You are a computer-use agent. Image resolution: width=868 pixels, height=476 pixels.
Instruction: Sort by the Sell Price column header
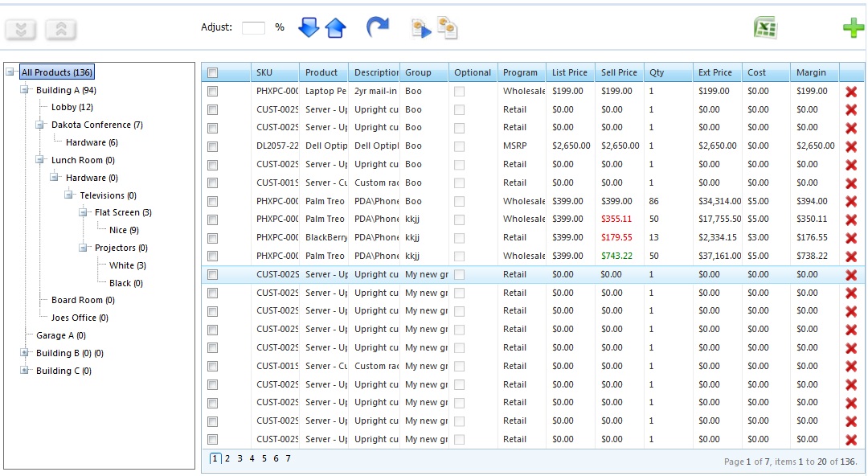619,72
